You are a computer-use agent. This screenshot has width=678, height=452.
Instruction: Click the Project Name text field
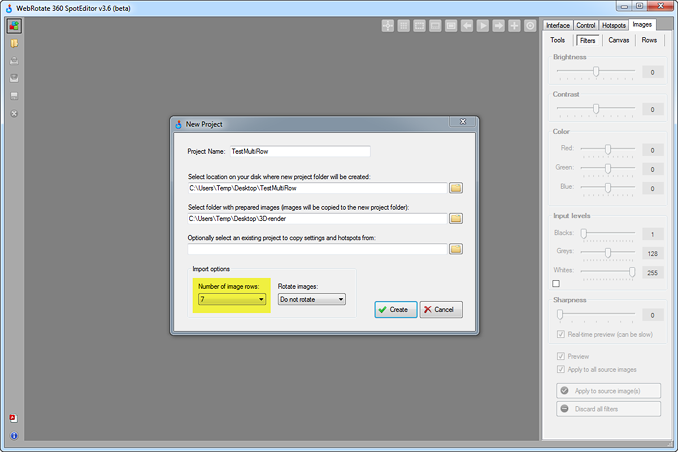299,152
